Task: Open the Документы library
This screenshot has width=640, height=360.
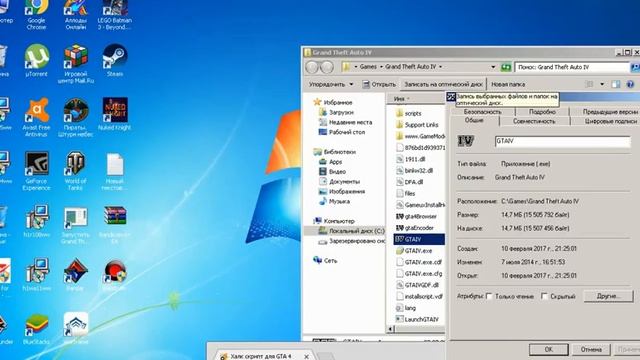Action: [340, 181]
